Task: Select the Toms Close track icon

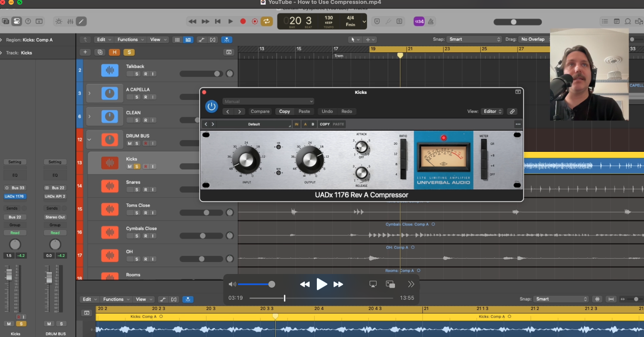Action: click(110, 209)
